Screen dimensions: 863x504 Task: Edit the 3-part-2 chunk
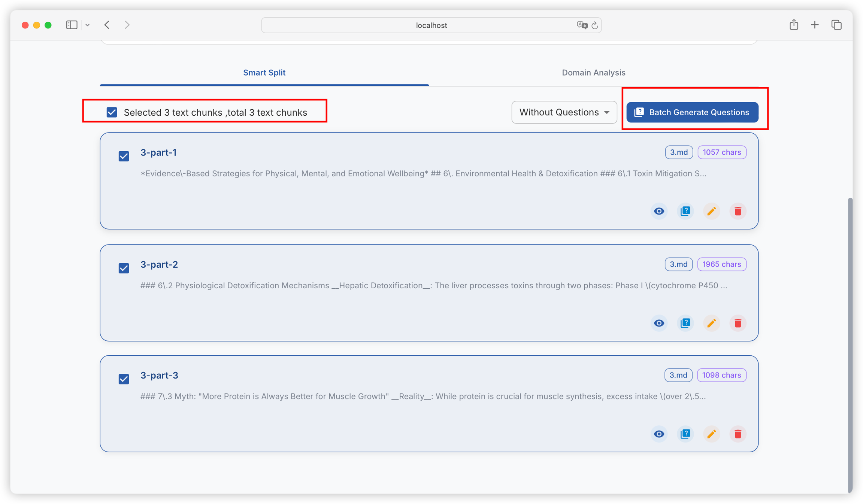pyautogui.click(x=711, y=323)
